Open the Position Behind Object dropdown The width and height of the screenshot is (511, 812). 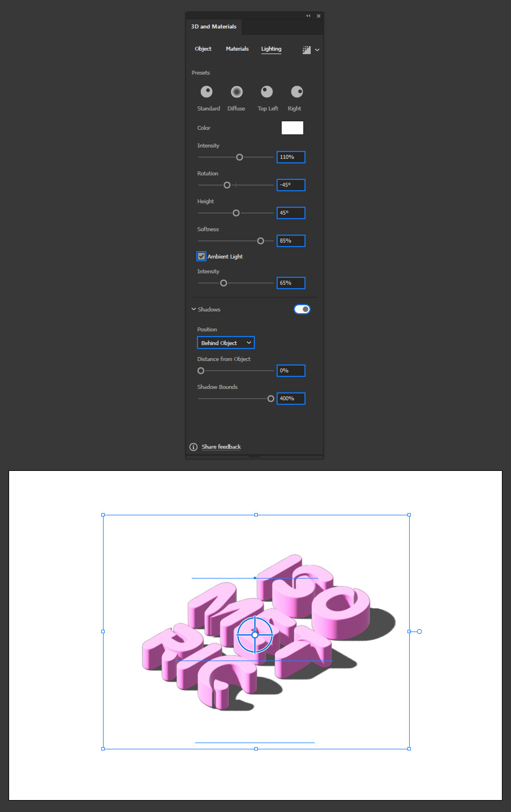click(226, 343)
